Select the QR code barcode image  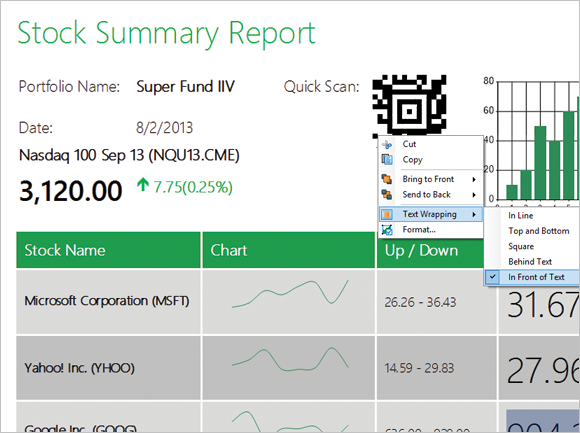(x=409, y=105)
